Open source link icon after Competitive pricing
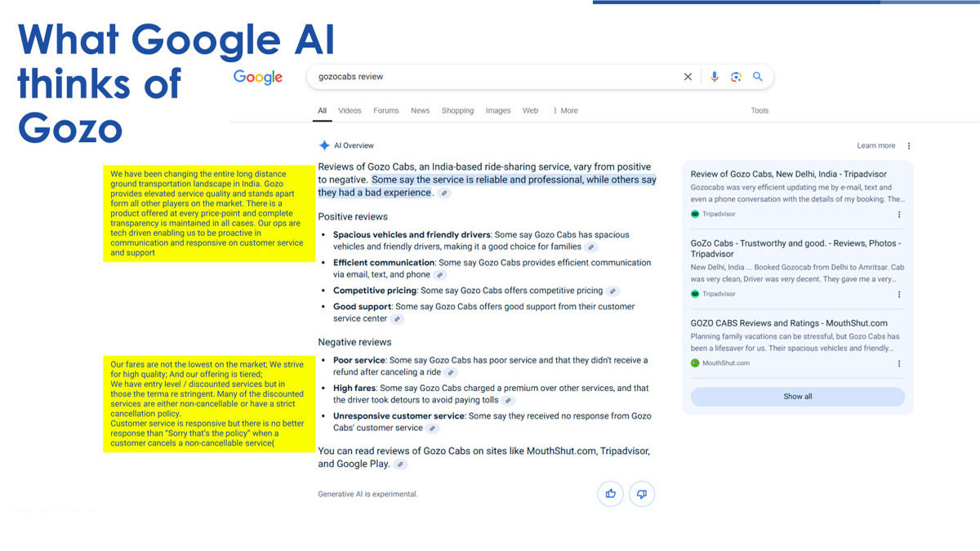This screenshot has height=551, width=980. pyautogui.click(x=613, y=291)
